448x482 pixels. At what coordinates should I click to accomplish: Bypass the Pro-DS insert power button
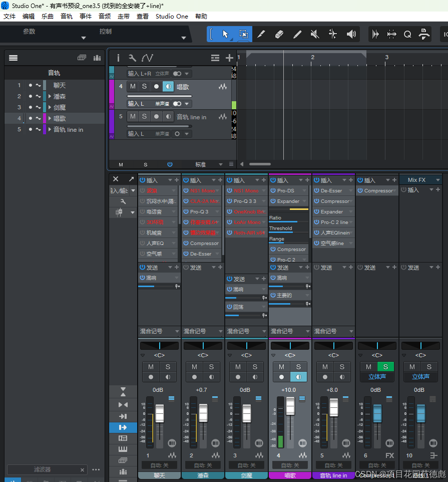click(x=273, y=190)
